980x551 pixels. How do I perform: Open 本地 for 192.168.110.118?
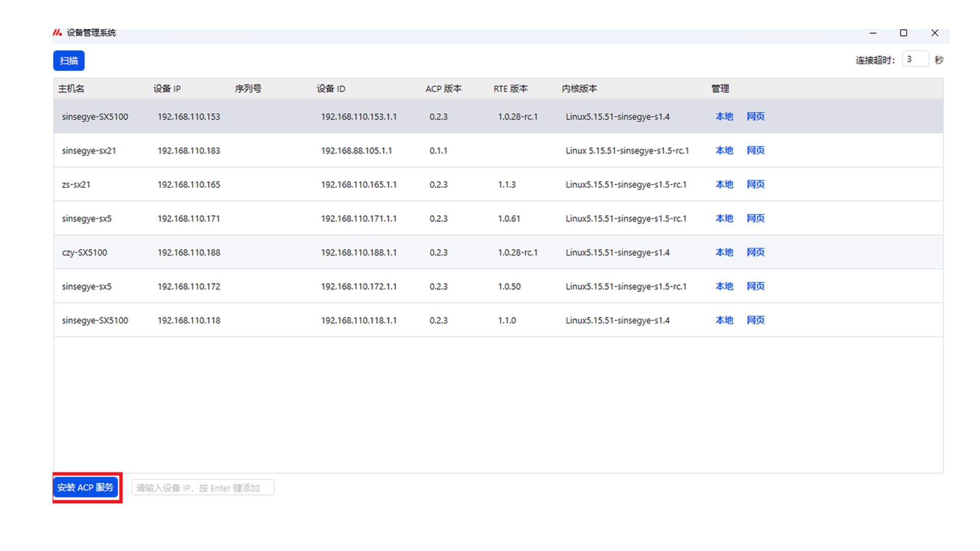click(x=724, y=320)
